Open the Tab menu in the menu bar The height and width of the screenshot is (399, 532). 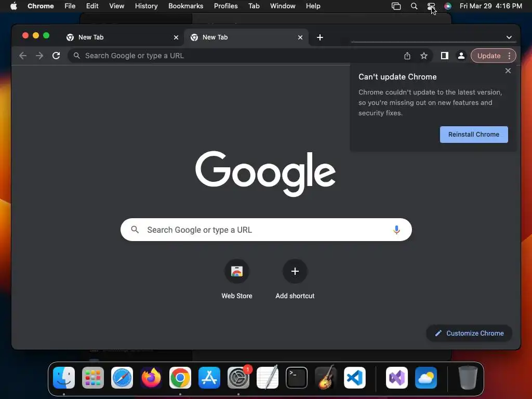(254, 6)
